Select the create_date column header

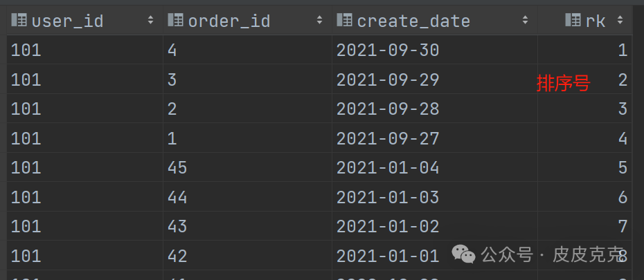click(413, 21)
